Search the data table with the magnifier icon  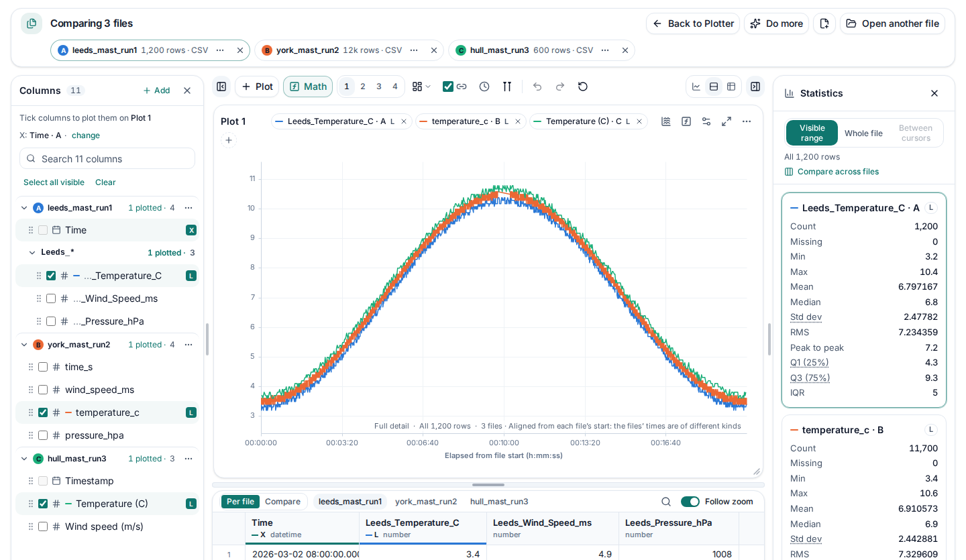(x=666, y=502)
